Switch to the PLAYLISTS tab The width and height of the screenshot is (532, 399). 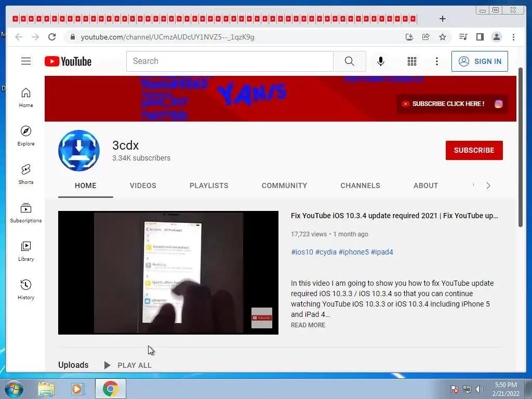[209, 185]
